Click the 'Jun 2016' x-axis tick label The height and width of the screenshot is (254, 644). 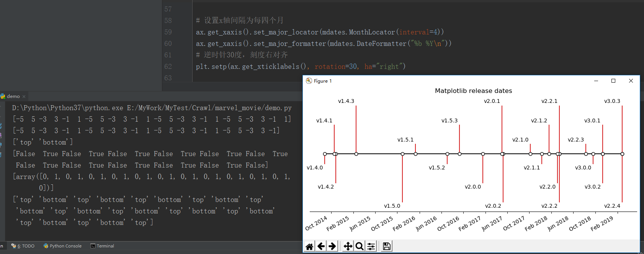(426, 224)
